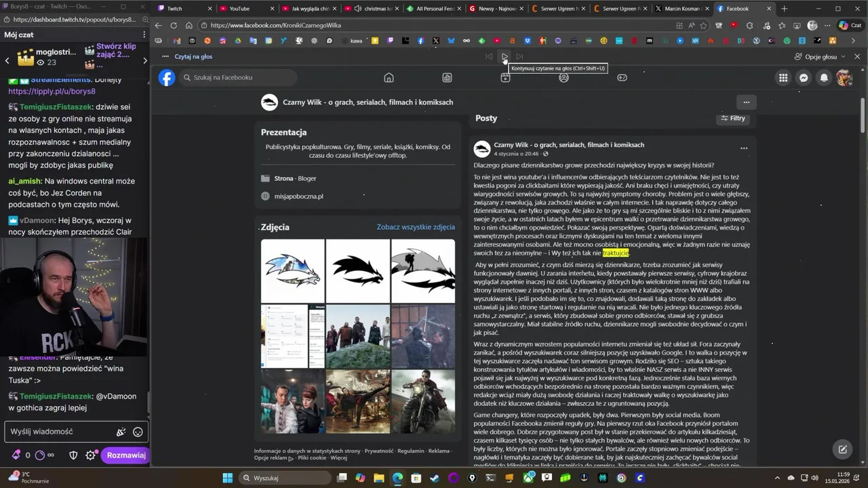Open the Opcje głosu voice options dropdown
The width and height of the screenshot is (868, 488).
click(x=821, y=57)
